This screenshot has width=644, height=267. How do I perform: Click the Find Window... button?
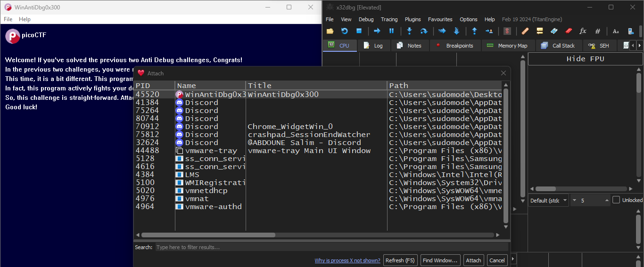[x=440, y=260]
